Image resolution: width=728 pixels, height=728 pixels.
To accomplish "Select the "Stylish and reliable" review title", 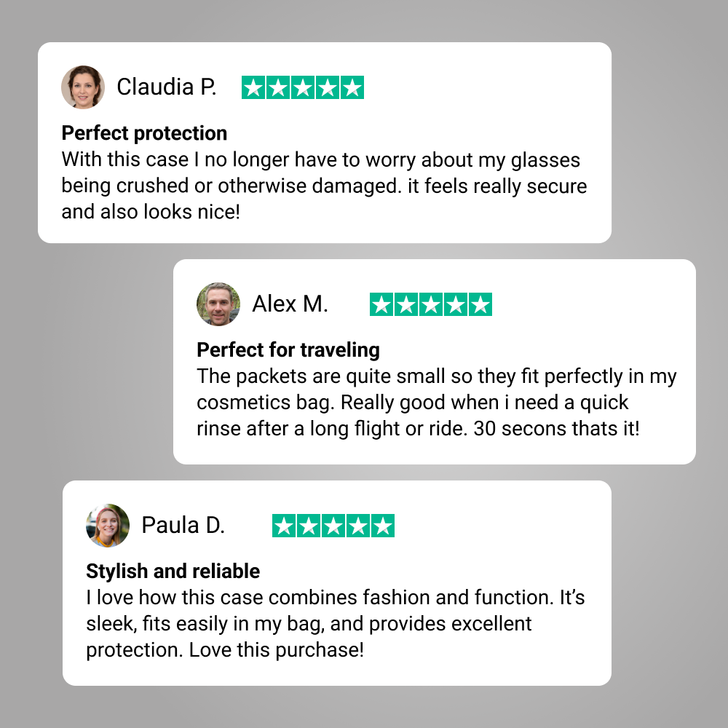I will click(x=173, y=571).
